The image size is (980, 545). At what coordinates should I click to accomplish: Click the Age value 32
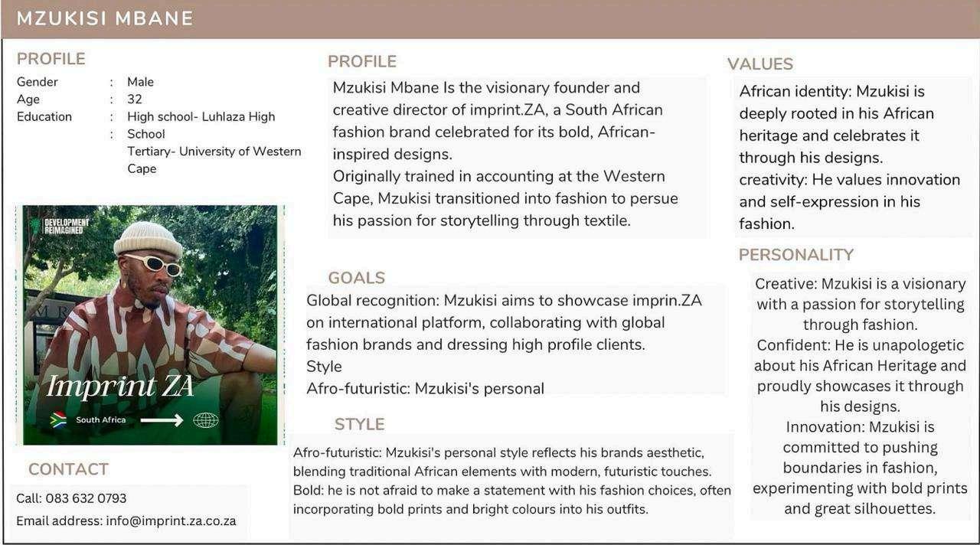[x=135, y=100]
